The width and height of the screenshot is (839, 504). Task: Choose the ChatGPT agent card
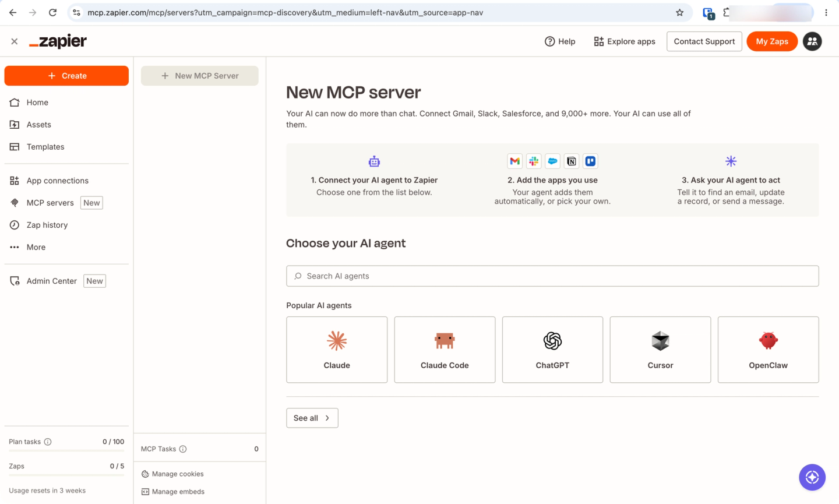pyautogui.click(x=552, y=350)
